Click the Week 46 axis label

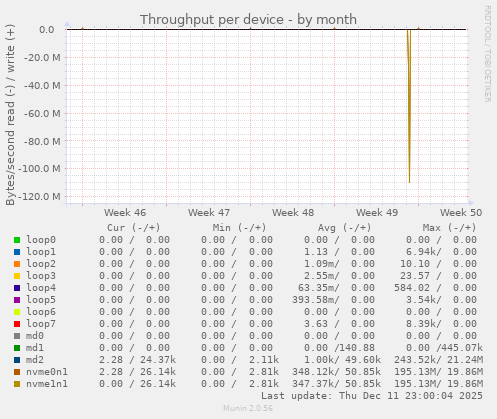click(x=125, y=213)
